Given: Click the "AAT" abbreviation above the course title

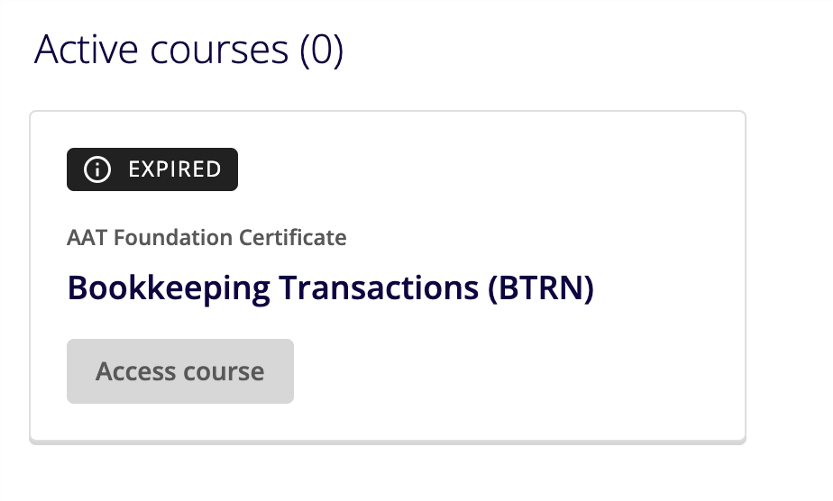Looking at the screenshot, I should pos(88,237).
